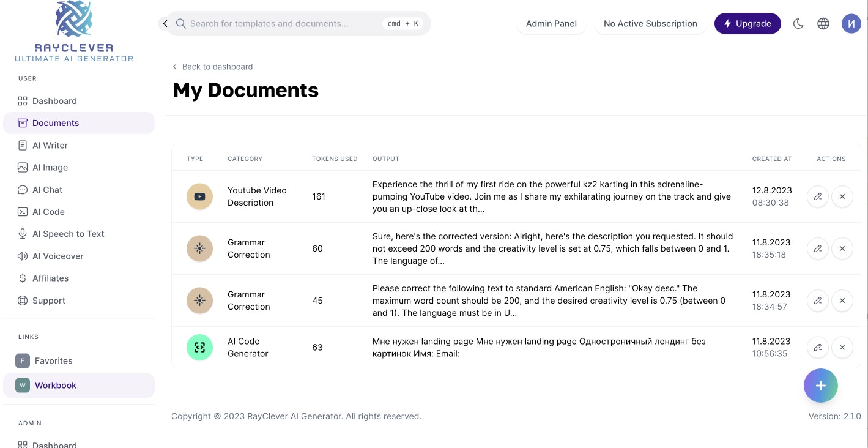Viewport: 868px width, 448px height.
Task: Edit the Grammar Correction document created 18:35:18
Action: point(818,248)
